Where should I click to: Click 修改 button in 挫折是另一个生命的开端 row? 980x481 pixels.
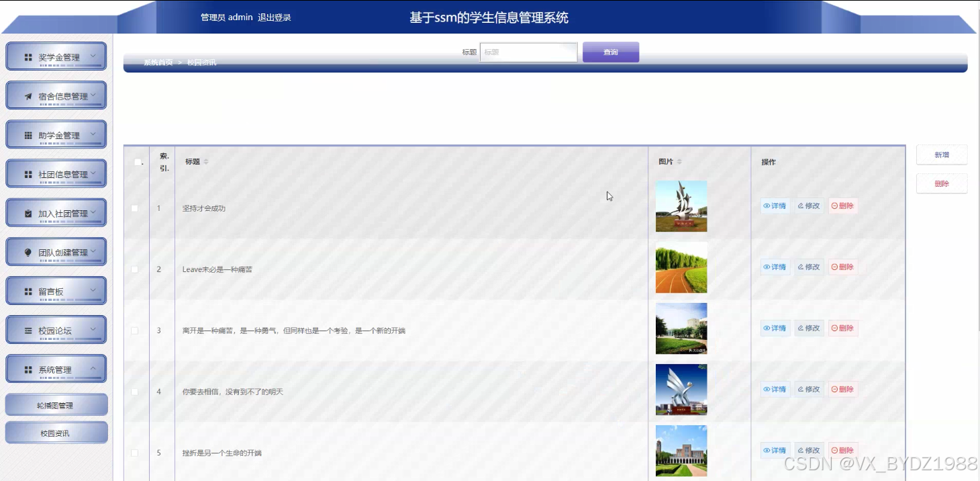[809, 451]
